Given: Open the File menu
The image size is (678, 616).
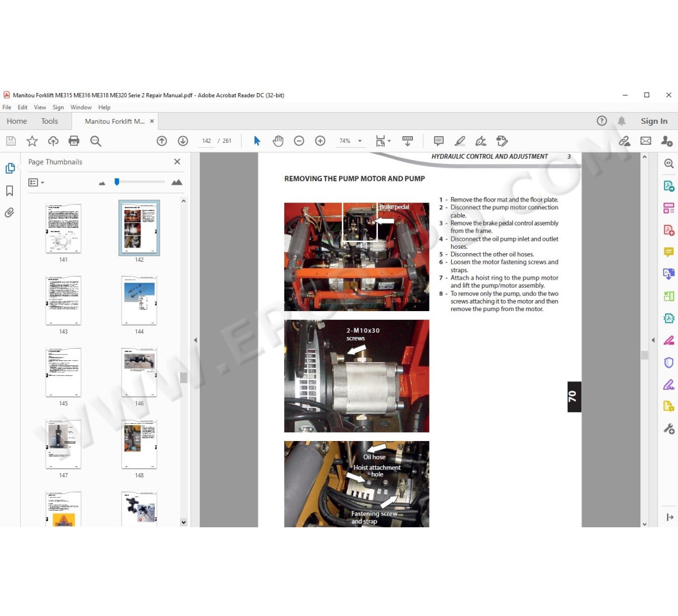Looking at the screenshot, I should (7, 107).
